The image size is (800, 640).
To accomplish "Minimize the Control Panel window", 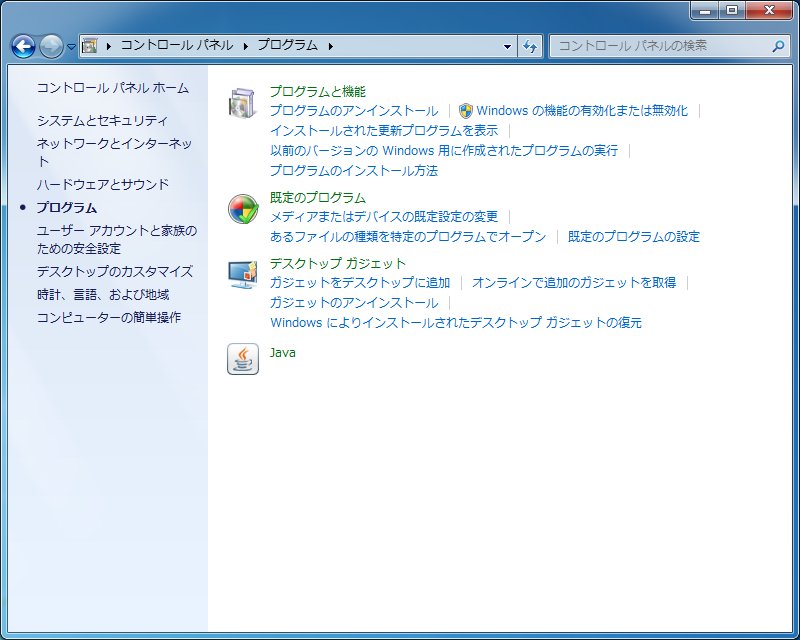I will coord(705,10).
